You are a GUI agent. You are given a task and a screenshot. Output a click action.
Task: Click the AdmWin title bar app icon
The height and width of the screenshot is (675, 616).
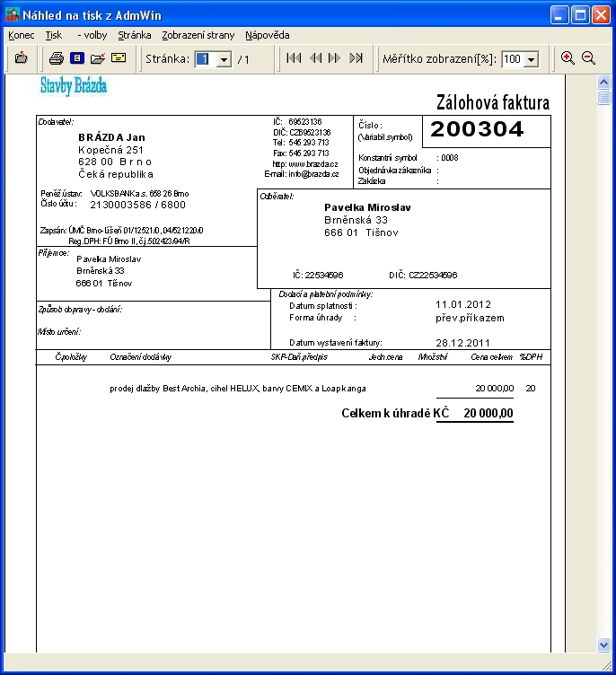click(x=12, y=15)
